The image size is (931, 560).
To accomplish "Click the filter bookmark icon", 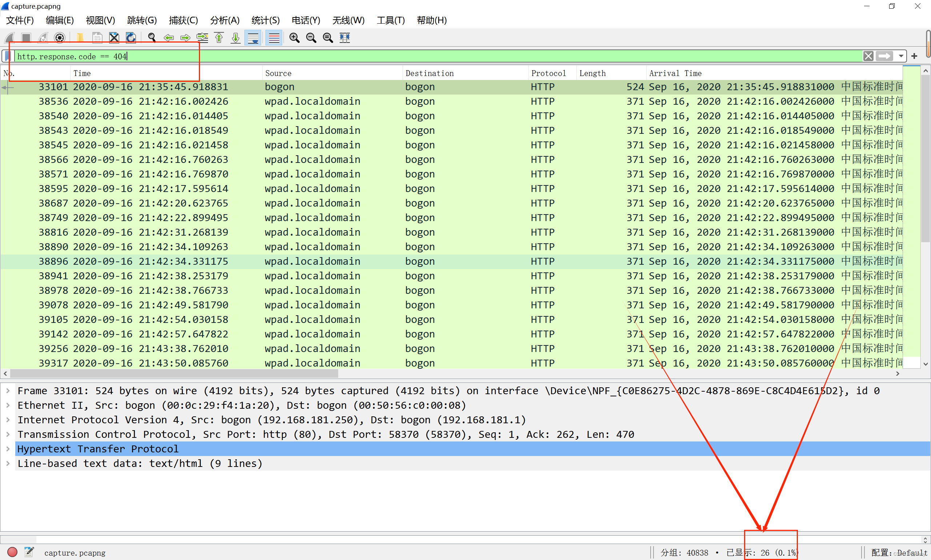I will click(x=8, y=56).
